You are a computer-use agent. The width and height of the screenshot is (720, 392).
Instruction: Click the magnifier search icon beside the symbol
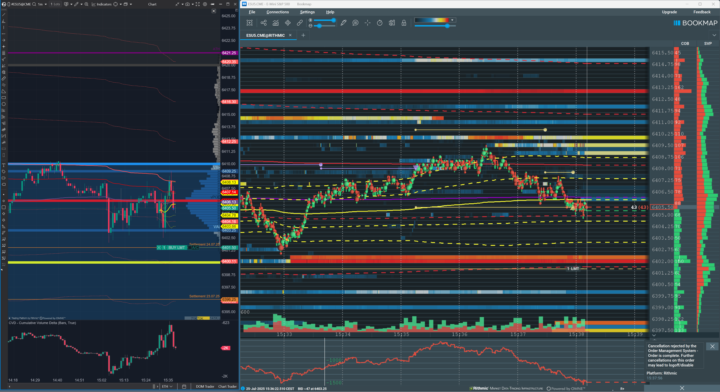pyautogui.click(x=34, y=4)
